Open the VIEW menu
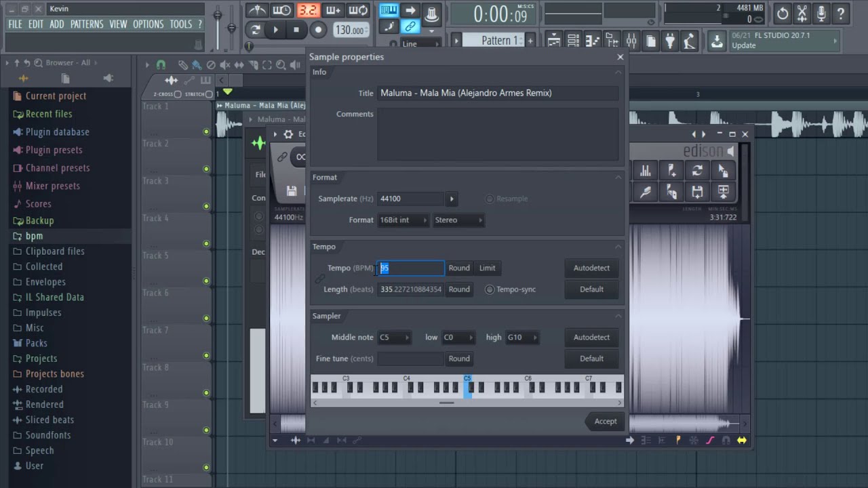Screen dimensions: 868x488 point(118,24)
